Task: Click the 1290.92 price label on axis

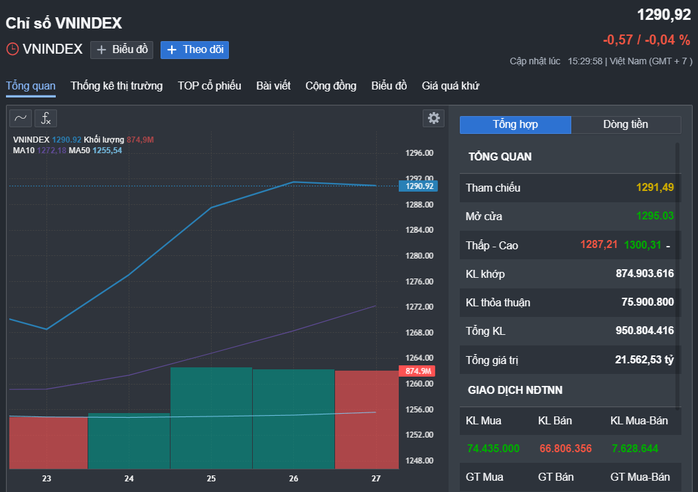Action: (418, 186)
